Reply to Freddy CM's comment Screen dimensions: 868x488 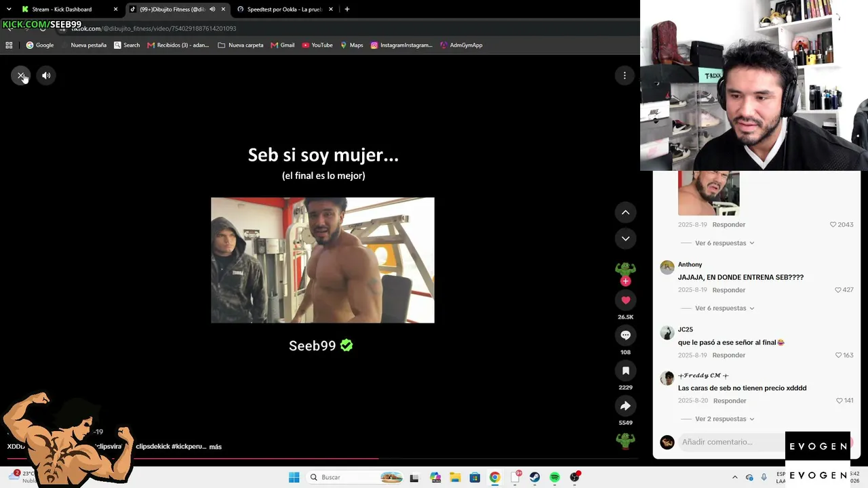click(x=730, y=401)
